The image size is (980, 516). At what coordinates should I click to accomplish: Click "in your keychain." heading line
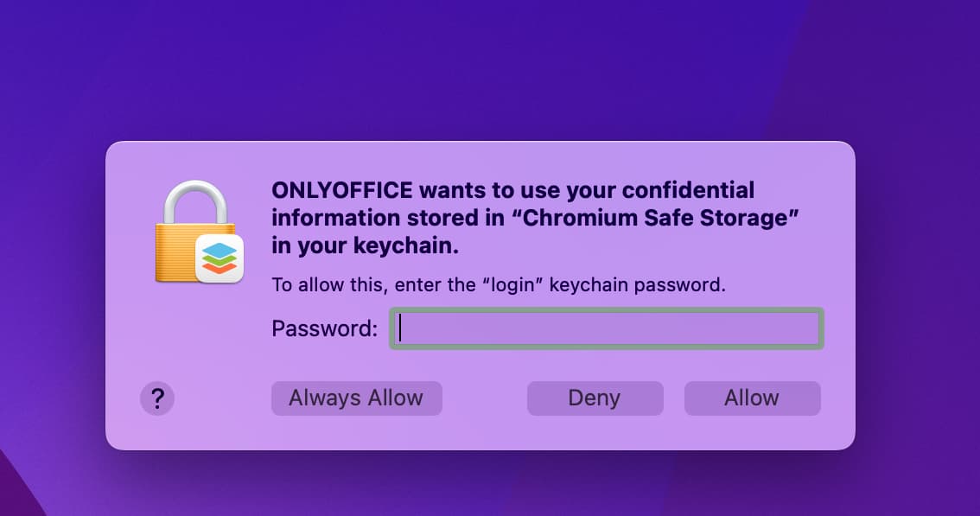365,245
